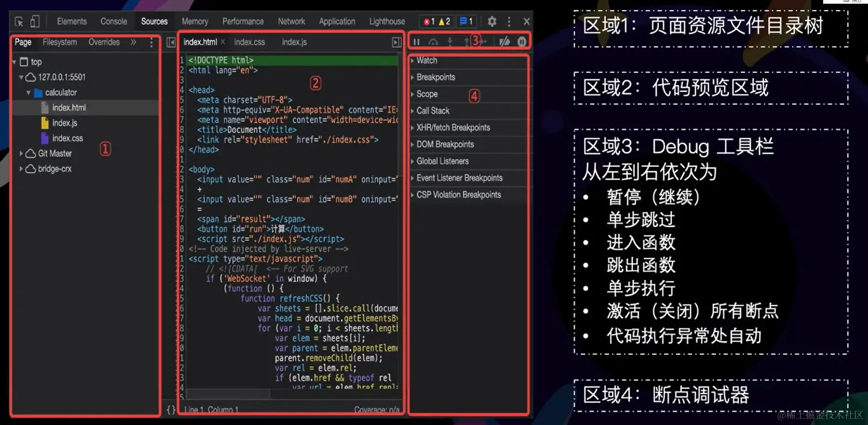Image resolution: width=868 pixels, height=425 pixels.
Task: Collapse the calculator folder
Action: pyautogui.click(x=29, y=93)
